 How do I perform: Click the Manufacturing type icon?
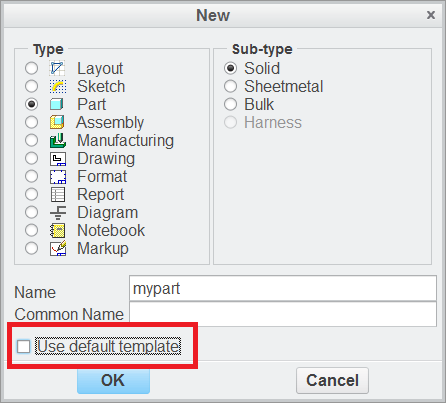[x=58, y=140]
